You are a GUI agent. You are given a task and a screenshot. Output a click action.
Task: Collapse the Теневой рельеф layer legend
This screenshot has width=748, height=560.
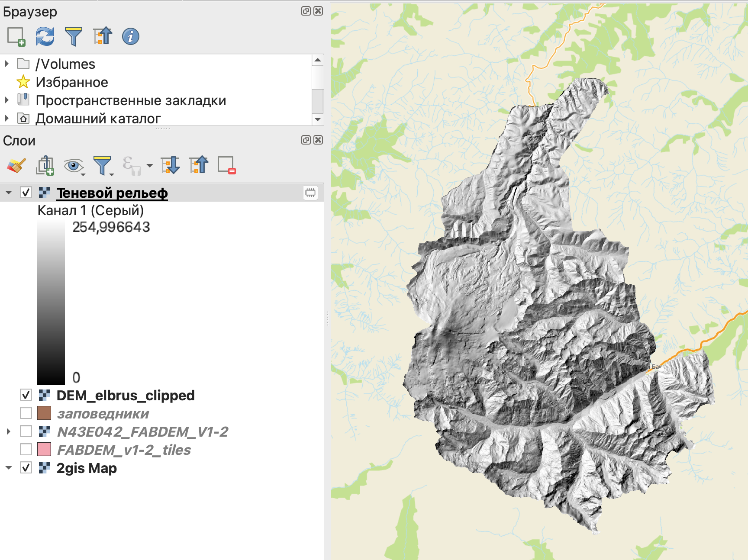pos(9,193)
